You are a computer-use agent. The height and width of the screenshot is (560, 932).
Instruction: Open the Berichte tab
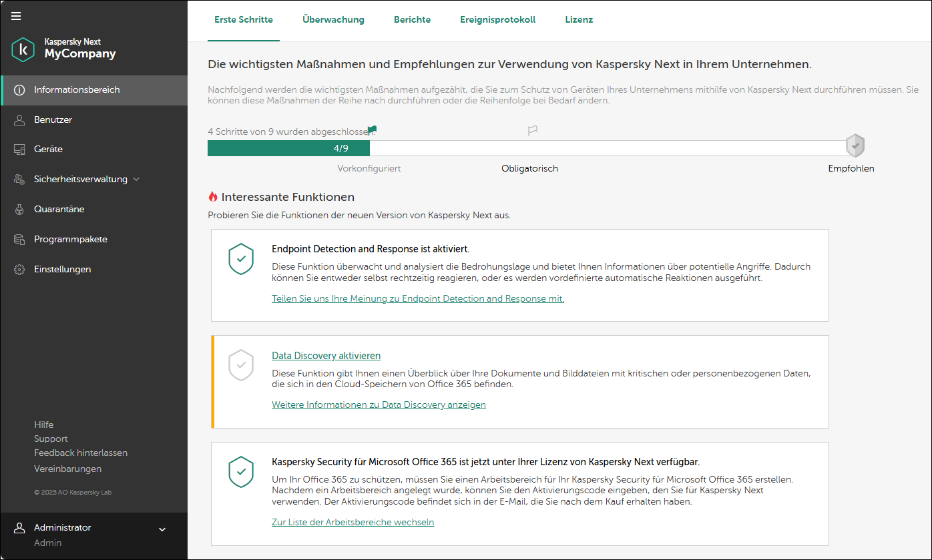point(412,20)
